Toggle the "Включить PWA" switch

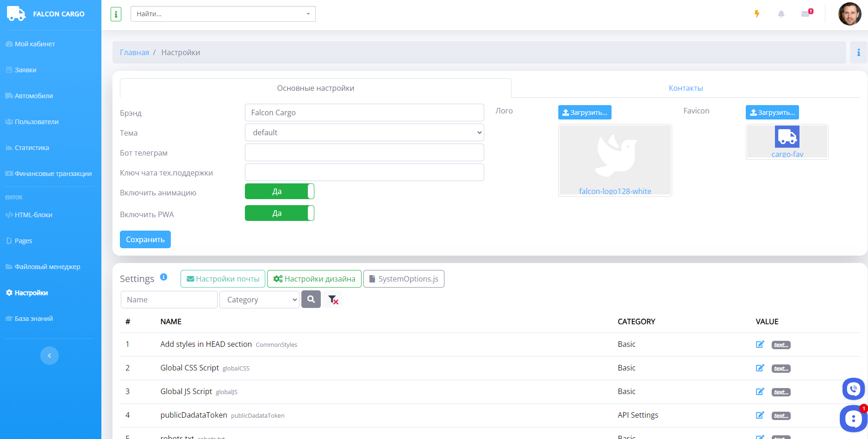click(279, 213)
